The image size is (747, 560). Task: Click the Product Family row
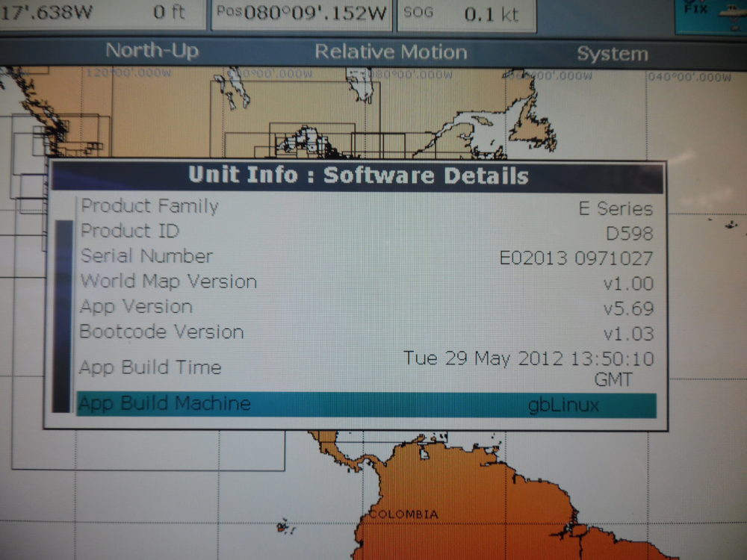[x=366, y=207]
